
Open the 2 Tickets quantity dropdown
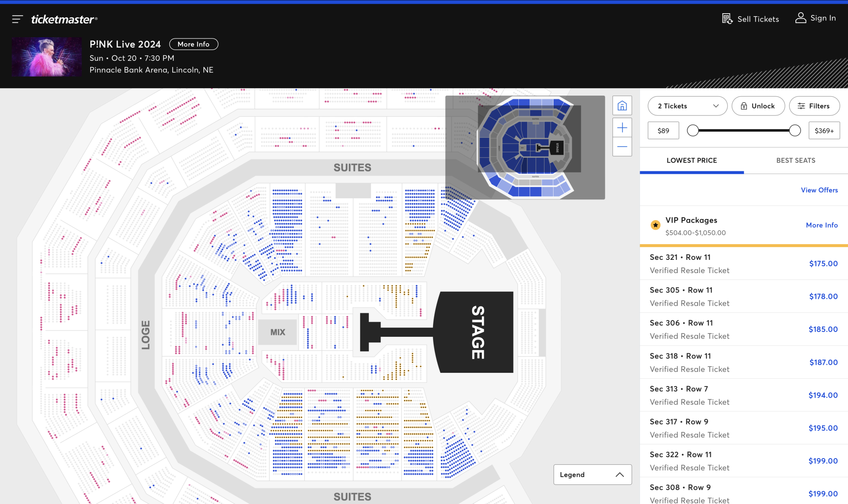[x=687, y=106]
